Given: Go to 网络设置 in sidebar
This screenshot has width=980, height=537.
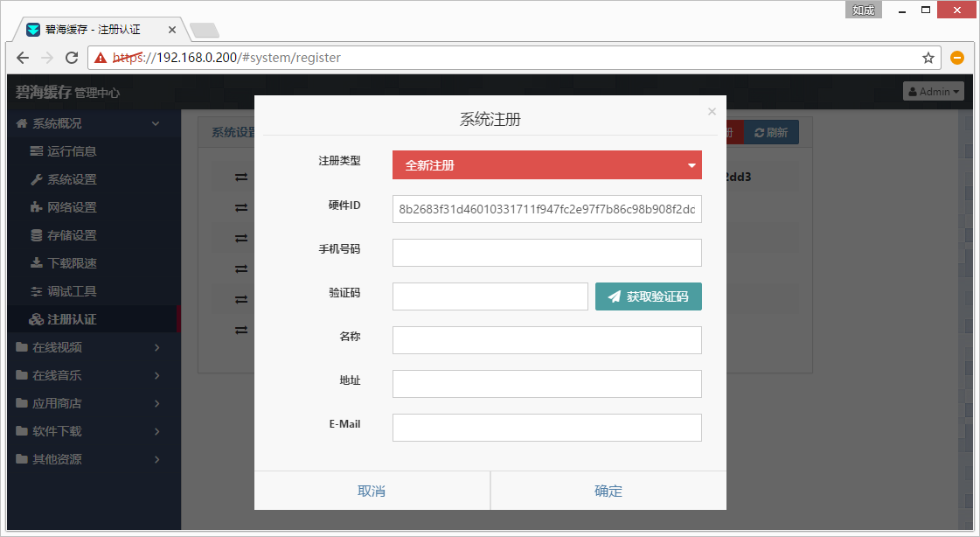Looking at the screenshot, I should click(x=71, y=207).
